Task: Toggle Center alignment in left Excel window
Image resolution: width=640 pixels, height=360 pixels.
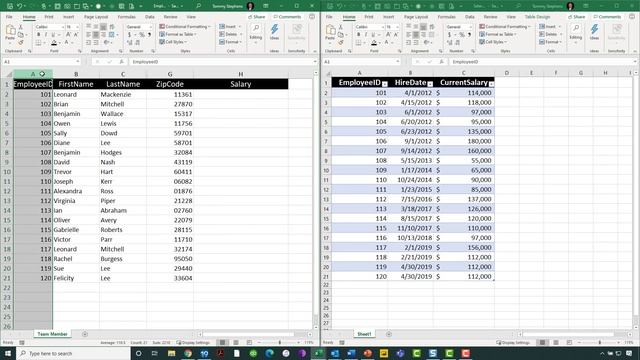Action: click(96, 35)
